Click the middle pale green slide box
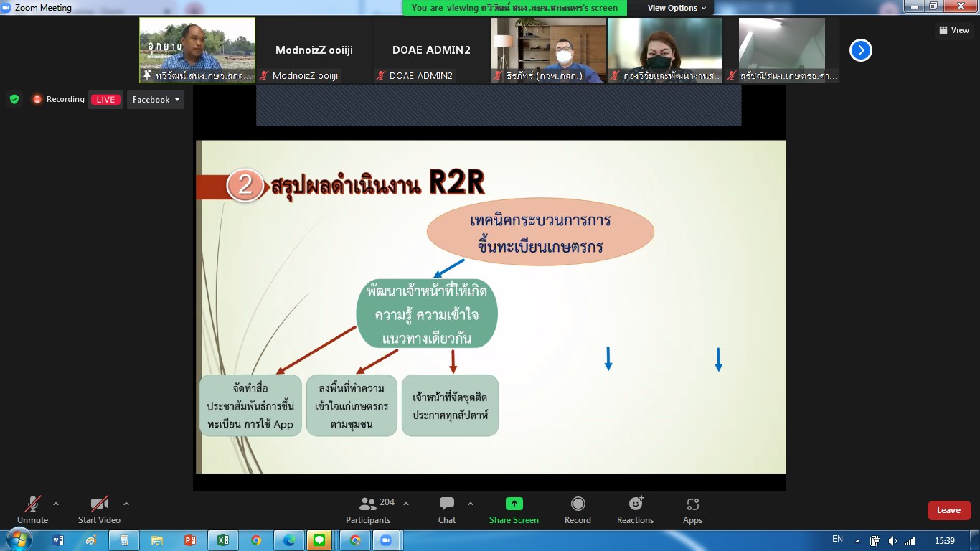This screenshot has width=980, height=551. 352,405
